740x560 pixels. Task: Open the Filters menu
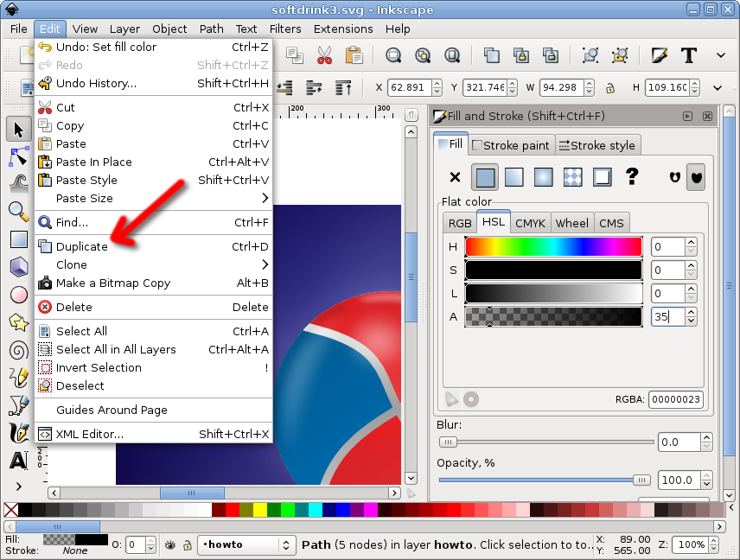285,29
